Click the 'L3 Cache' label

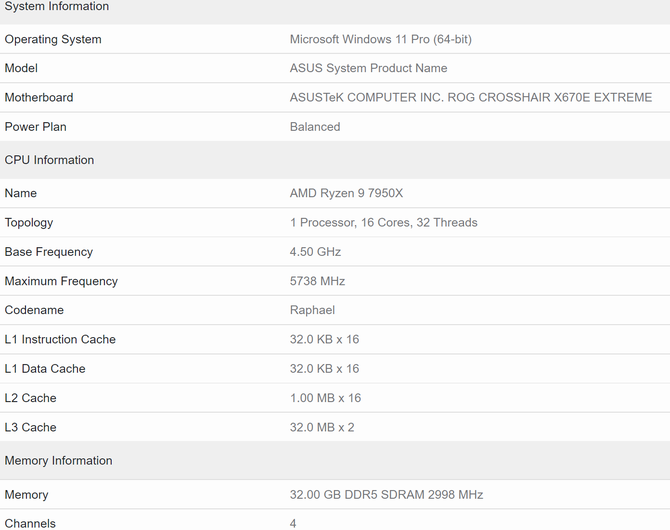tap(30, 427)
